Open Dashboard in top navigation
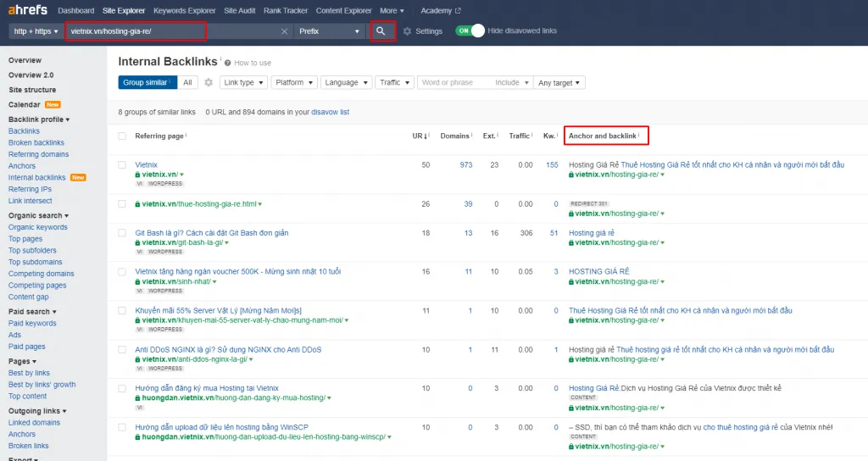Screen dimensions: 868x461 (x=75, y=10)
